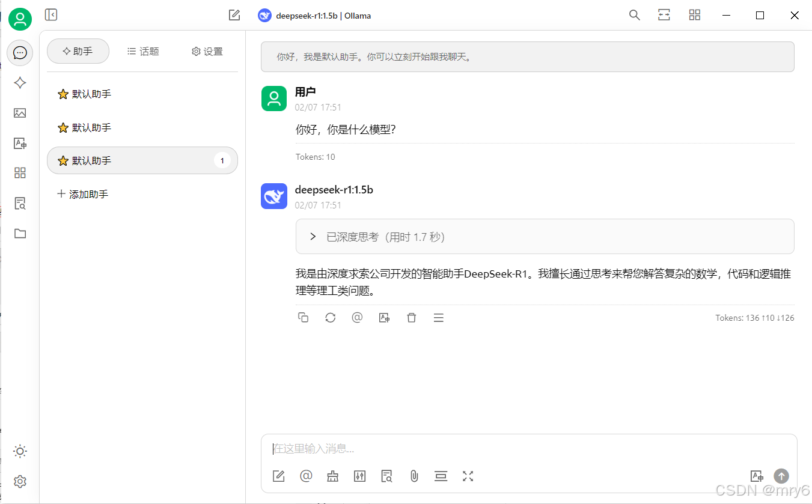The height and width of the screenshot is (504, 812).
Task: Open search using the magnifier icon
Action: (x=634, y=15)
